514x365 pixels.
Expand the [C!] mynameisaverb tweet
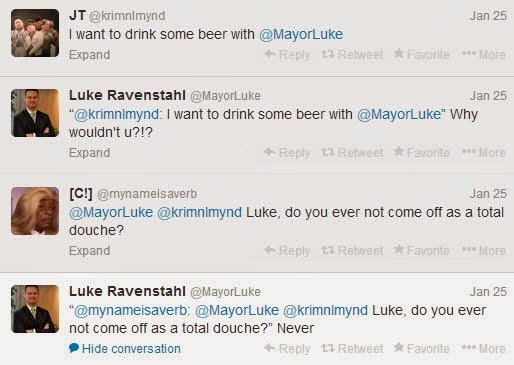[89, 251]
